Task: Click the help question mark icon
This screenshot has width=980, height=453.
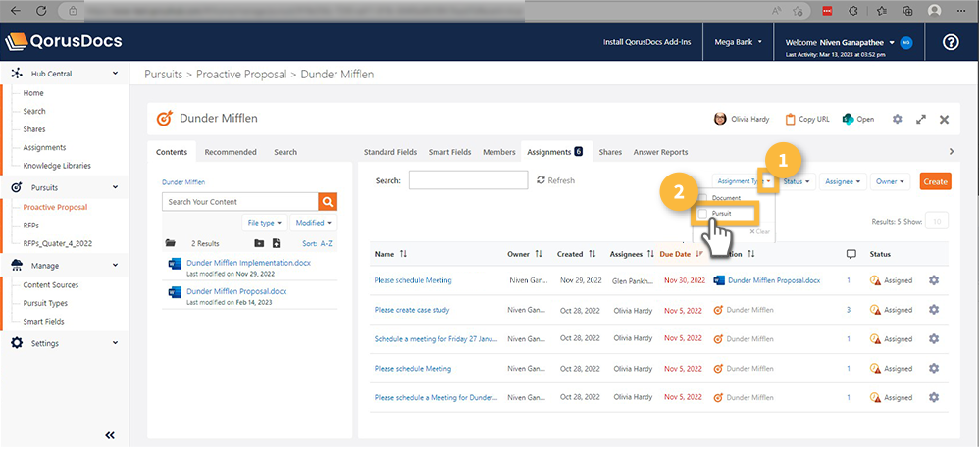Action: (x=950, y=42)
